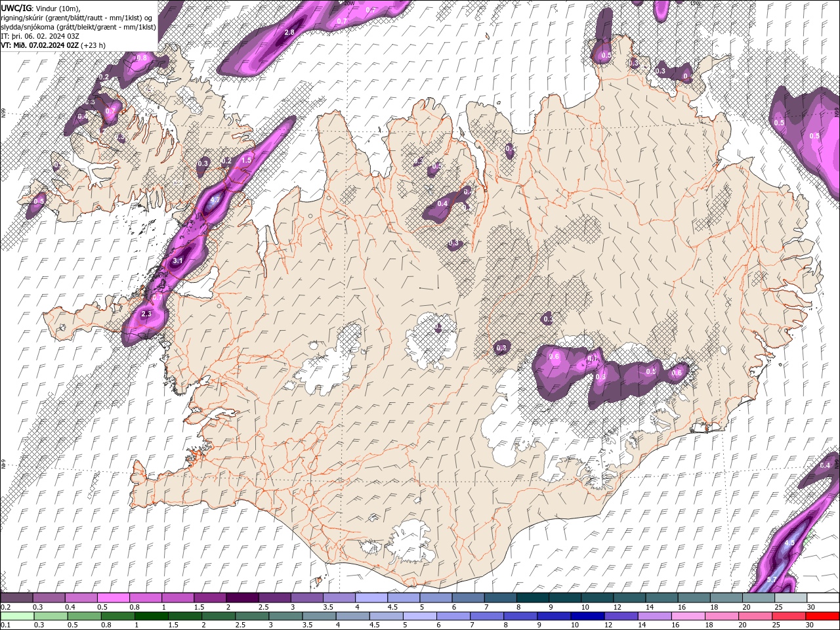Click the 4.5 value label offshore
This screenshot has width=840, height=630.
pos(789,543)
